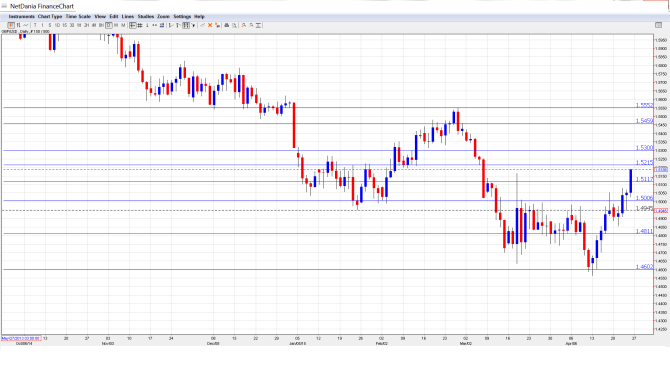The width and height of the screenshot is (670, 377).
Task: Click the 1.5300 horizontal line label
Action: (x=644, y=148)
